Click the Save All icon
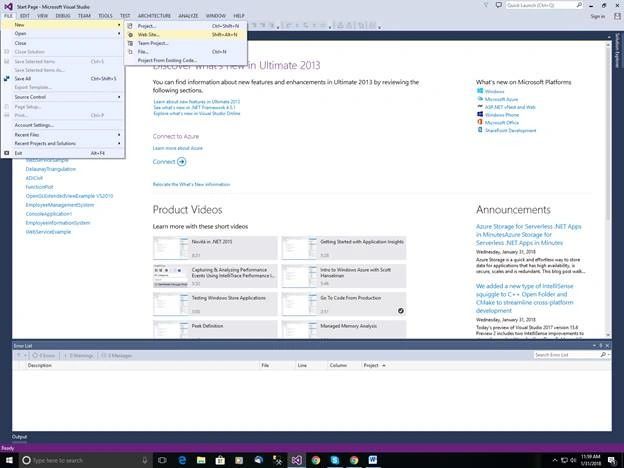 [x=6, y=78]
